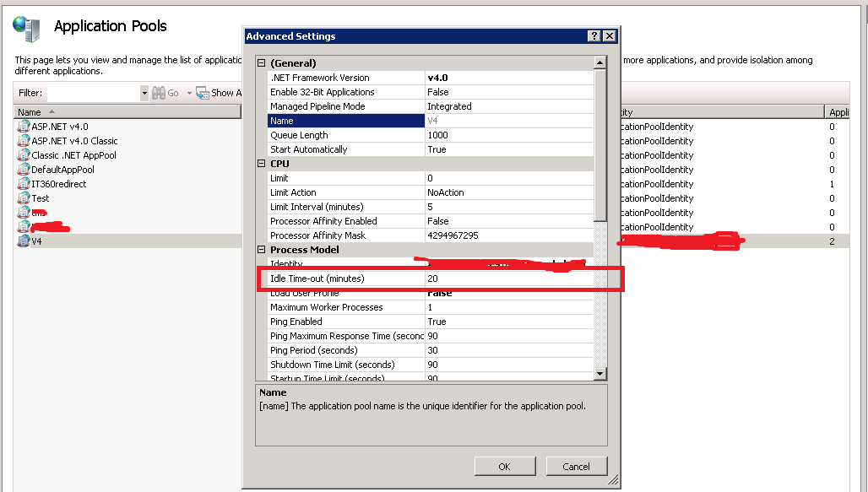Image resolution: width=868 pixels, height=492 pixels.
Task: Select the ASP.NET v4.0 Classic pool icon
Action: click(x=23, y=140)
